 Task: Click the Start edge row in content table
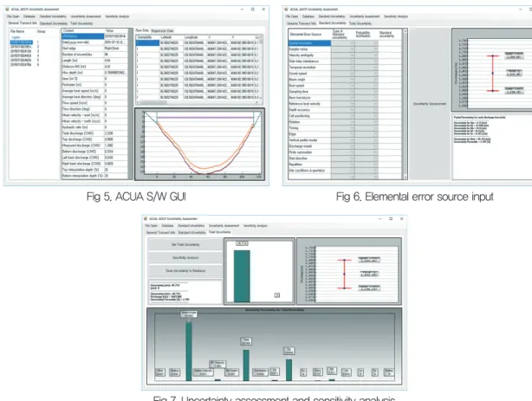tap(94, 49)
